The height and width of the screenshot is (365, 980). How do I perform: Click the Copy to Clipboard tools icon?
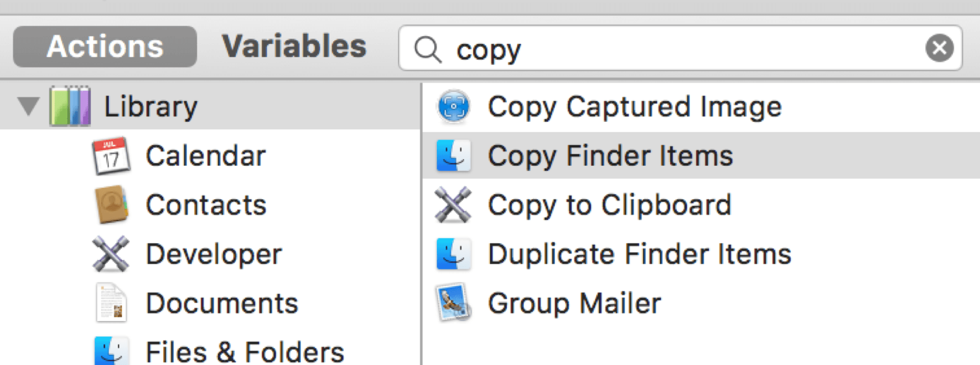click(453, 205)
